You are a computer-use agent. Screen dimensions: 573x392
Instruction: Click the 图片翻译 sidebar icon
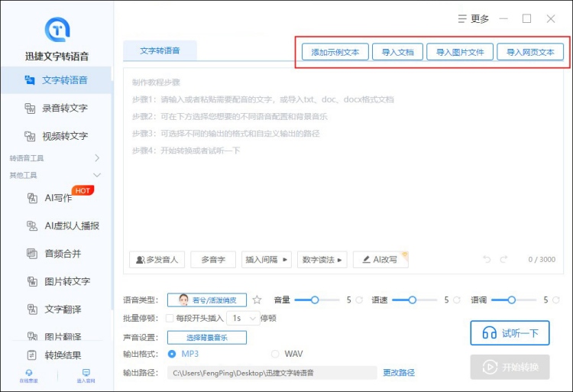pos(32,336)
